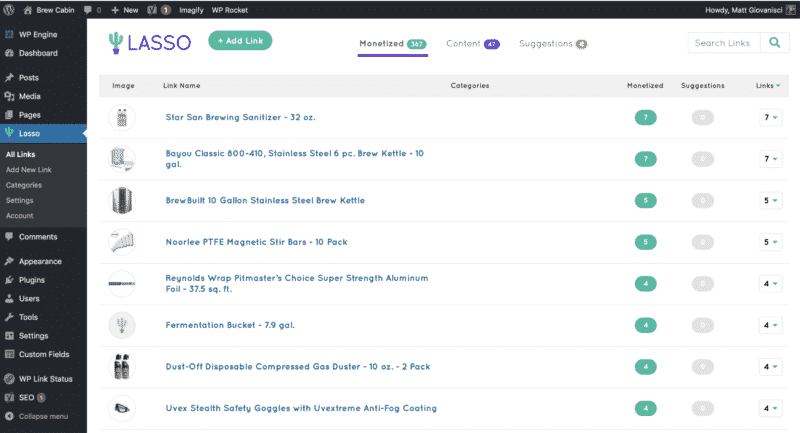Expand links dropdown for Bayou Classic row

tap(770, 159)
